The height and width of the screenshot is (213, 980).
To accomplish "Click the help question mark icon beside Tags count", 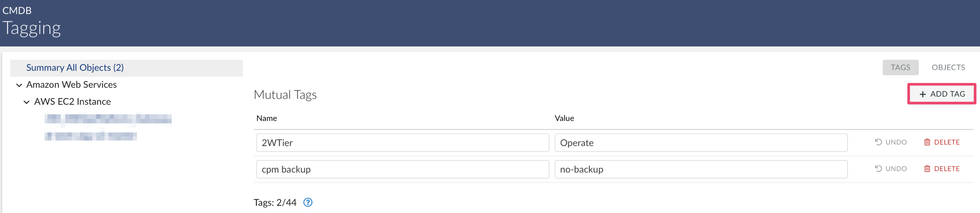I will [308, 202].
